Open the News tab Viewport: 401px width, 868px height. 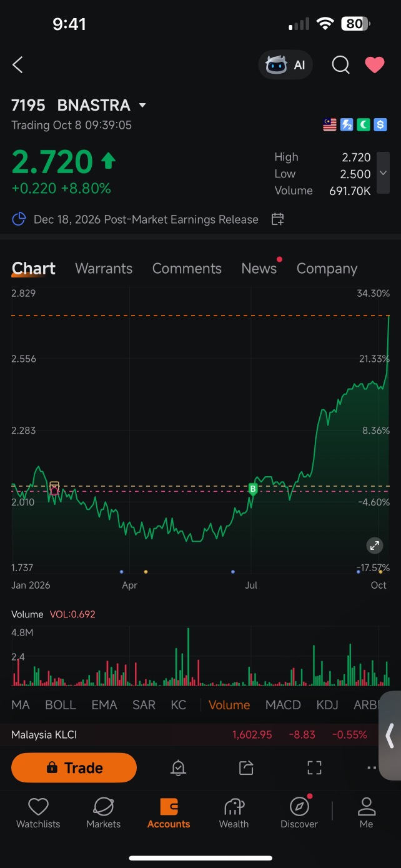click(259, 269)
